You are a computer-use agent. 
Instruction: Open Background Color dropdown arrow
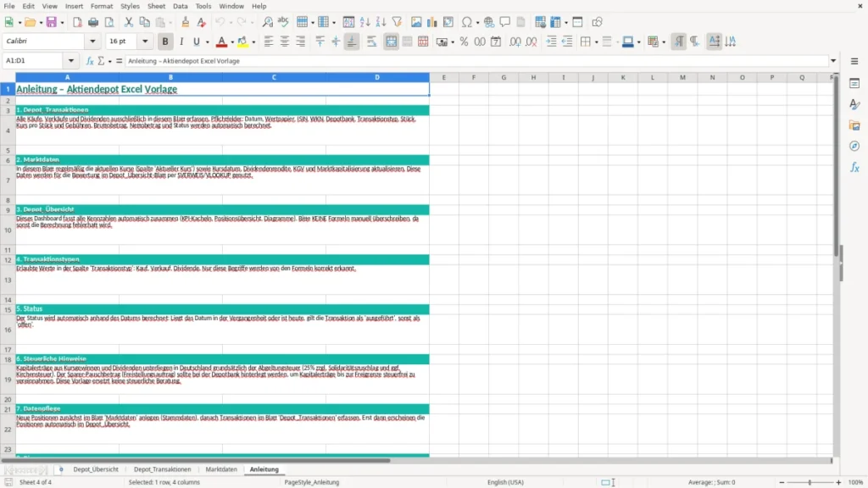click(x=253, y=42)
